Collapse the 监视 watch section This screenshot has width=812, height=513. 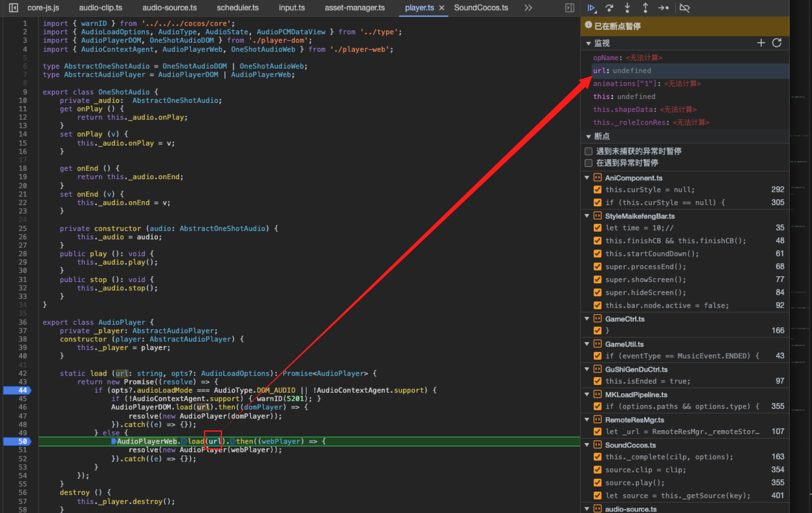[589, 44]
